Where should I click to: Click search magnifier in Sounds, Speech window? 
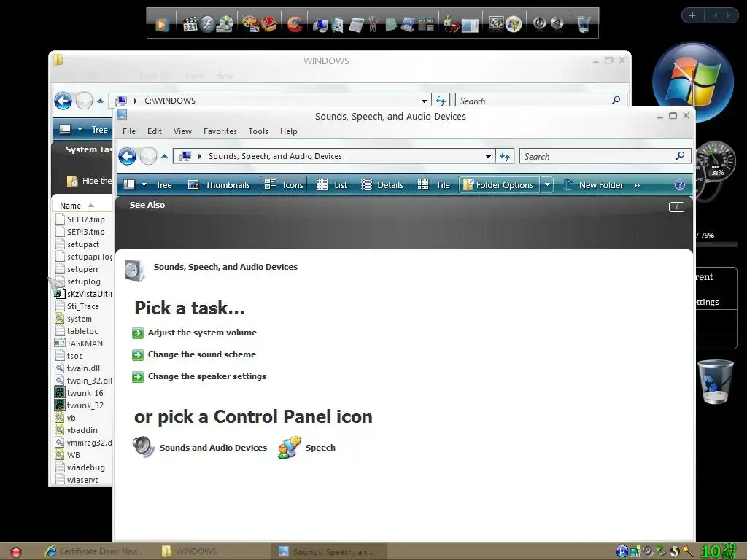(x=681, y=156)
